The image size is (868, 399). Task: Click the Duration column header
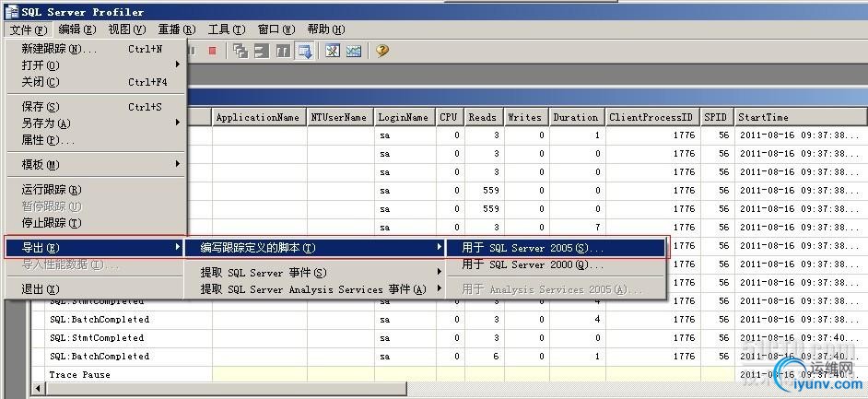[578, 117]
